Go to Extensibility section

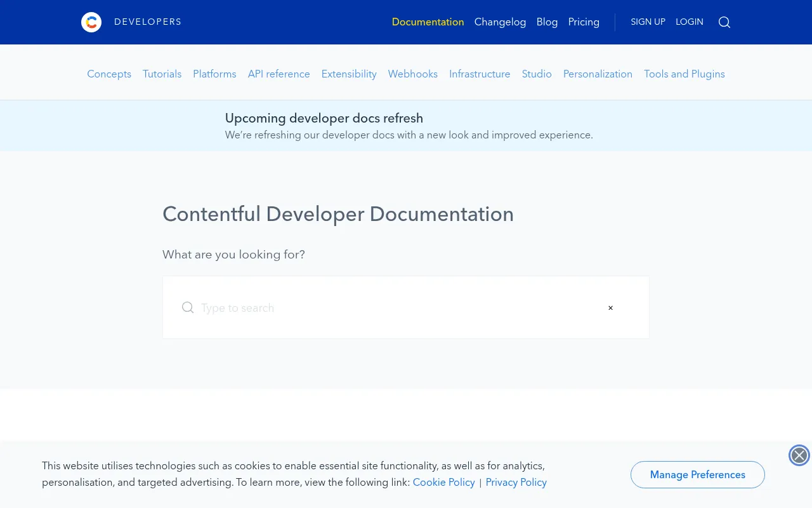(x=349, y=74)
